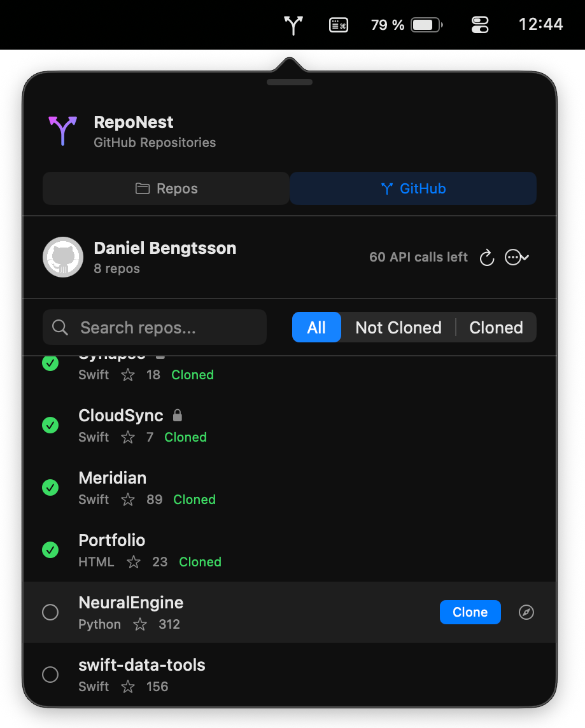Screen dimensions: 585x728
Task: Open Control Center in the menu bar
Action: pyautogui.click(x=480, y=25)
